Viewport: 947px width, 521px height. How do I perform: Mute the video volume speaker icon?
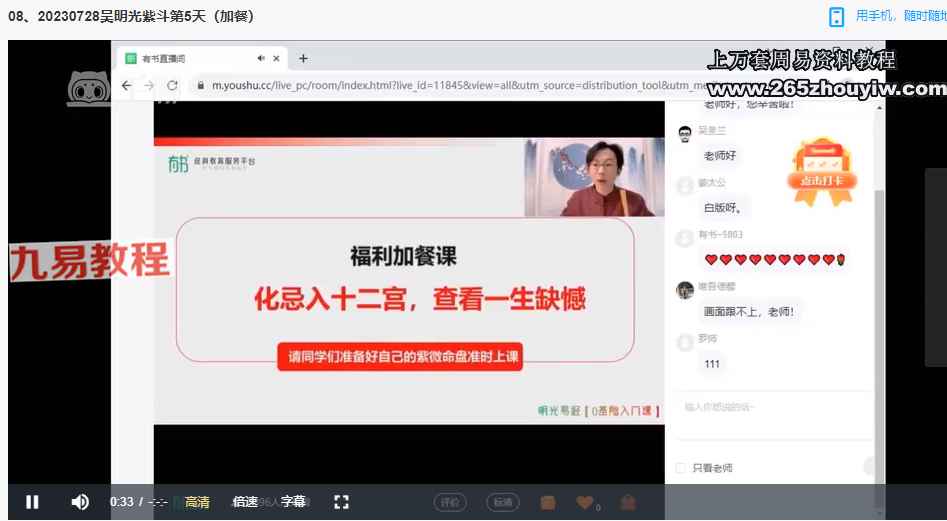80,502
